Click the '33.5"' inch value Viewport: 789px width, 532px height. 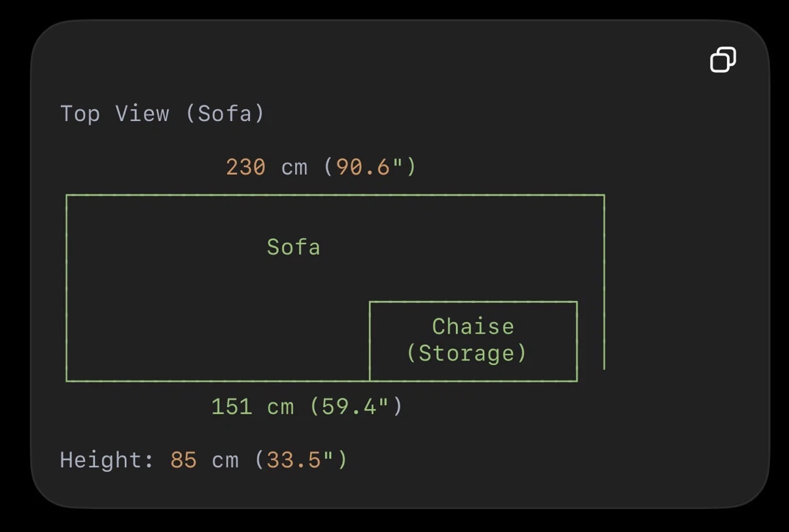point(300,460)
